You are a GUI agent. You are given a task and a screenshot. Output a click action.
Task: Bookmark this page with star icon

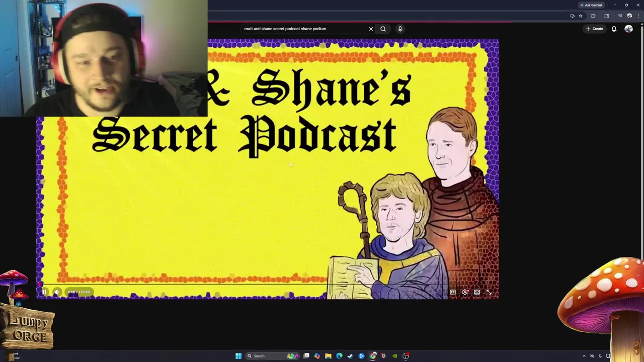click(581, 16)
